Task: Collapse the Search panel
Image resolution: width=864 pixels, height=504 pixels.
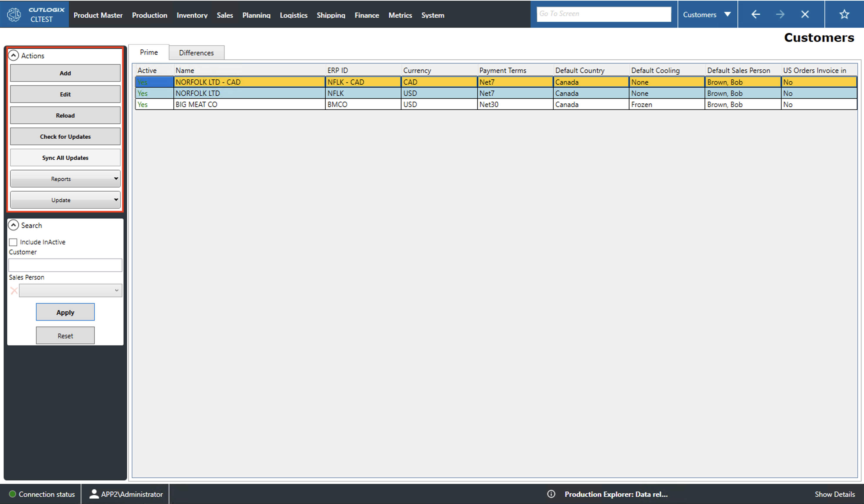Action: [x=14, y=225]
